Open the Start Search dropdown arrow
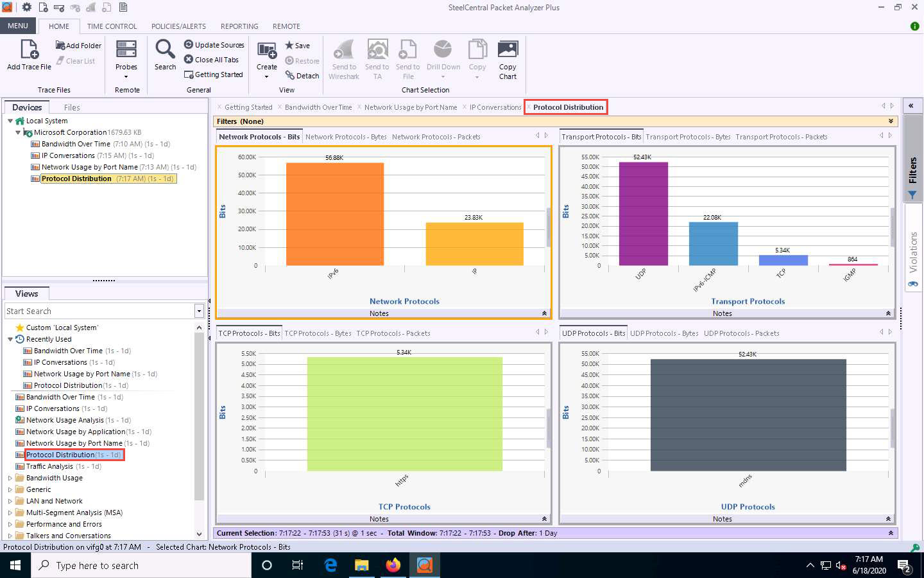The height and width of the screenshot is (578, 924). 199,311
